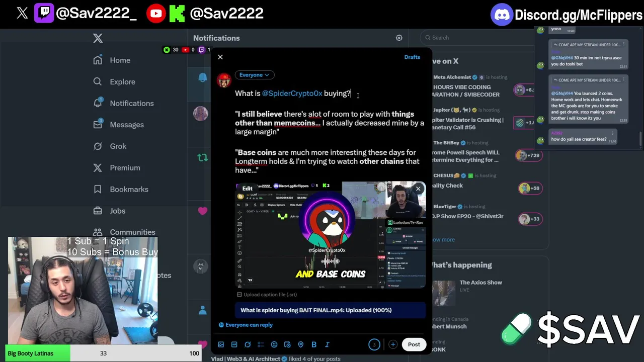Viewport: 644px width, 362px height.
Task: Click The Axios Show thumbnail
Action: pos(444,293)
